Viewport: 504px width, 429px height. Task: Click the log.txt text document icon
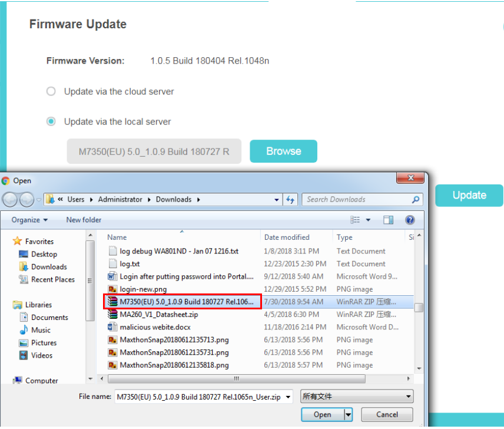coord(112,263)
